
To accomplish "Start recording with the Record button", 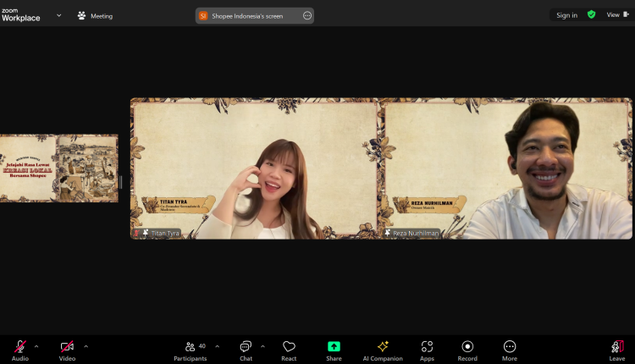I will (467, 347).
